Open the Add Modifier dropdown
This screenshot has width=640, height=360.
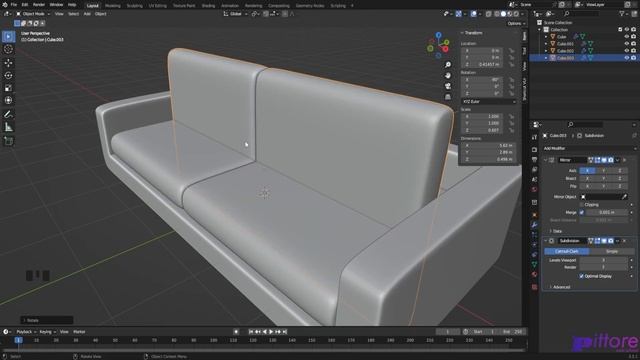(x=590, y=149)
